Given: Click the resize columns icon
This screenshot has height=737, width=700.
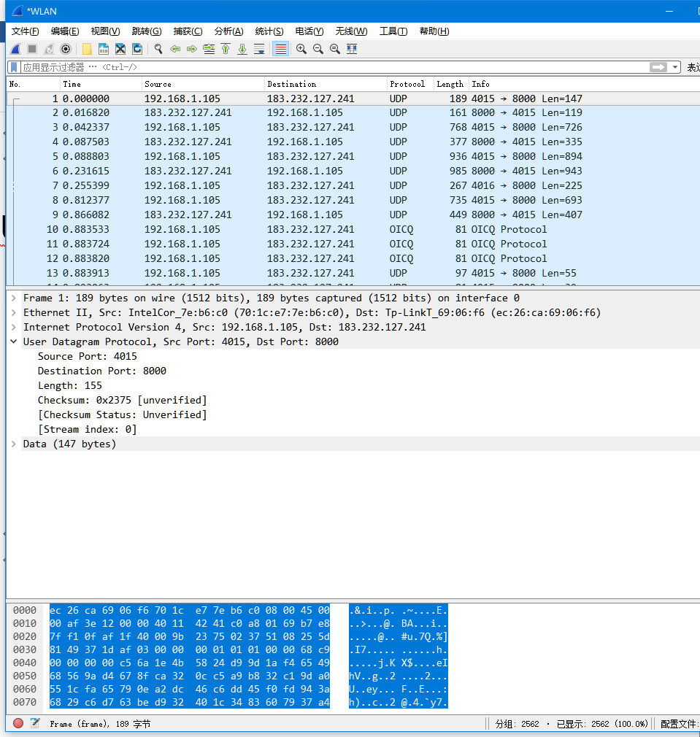Looking at the screenshot, I should point(352,49).
